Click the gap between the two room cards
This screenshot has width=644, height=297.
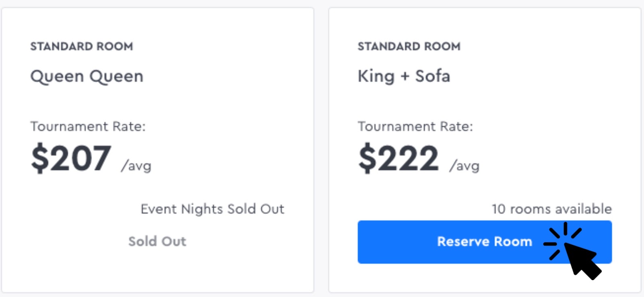321,149
